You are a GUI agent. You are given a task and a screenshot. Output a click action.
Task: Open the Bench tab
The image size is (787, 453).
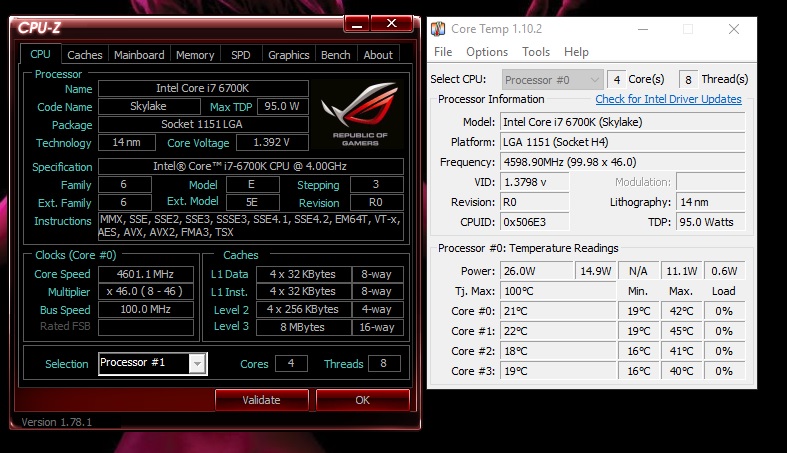tap(335, 55)
